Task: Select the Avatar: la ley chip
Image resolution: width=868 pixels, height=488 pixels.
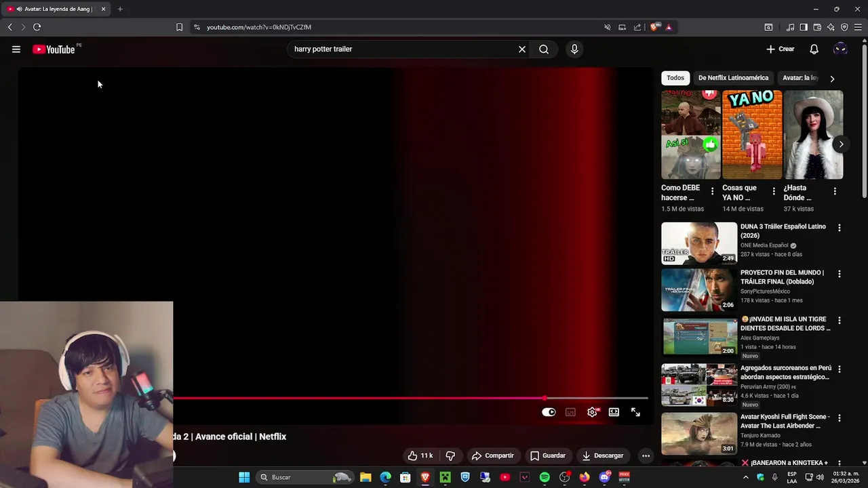Action: tap(801, 78)
